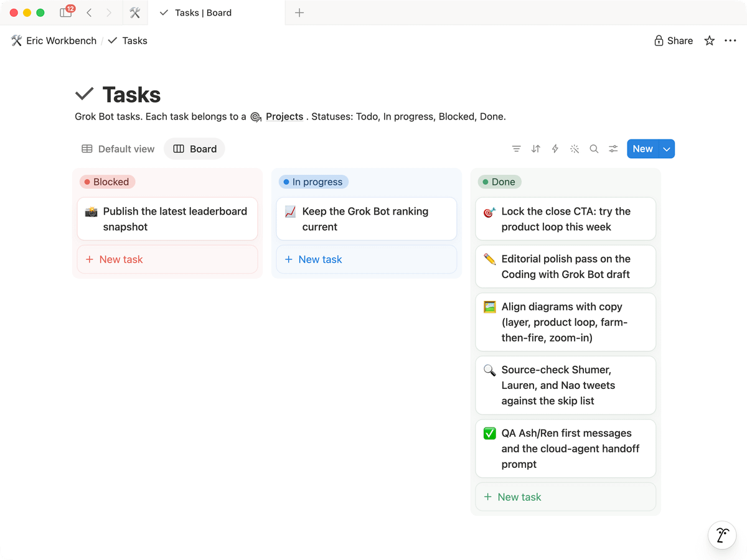
Task: Add New task in Blocked column
Action: [x=167, y=259]
